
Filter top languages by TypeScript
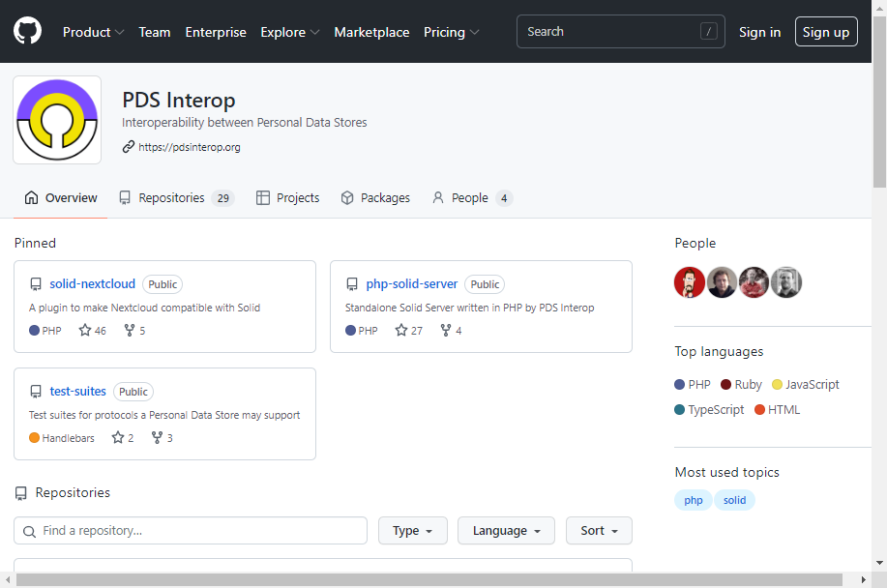pyautogui.click(x=709, y=410)
